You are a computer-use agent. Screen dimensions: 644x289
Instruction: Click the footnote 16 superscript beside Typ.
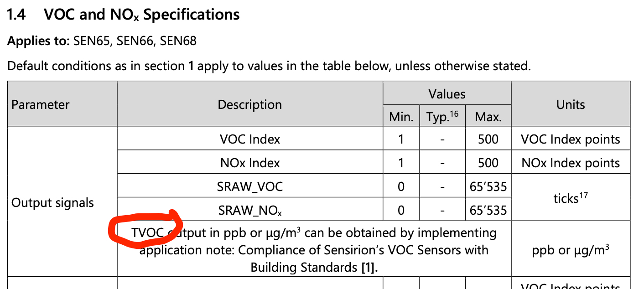click(x=454, y=114)
